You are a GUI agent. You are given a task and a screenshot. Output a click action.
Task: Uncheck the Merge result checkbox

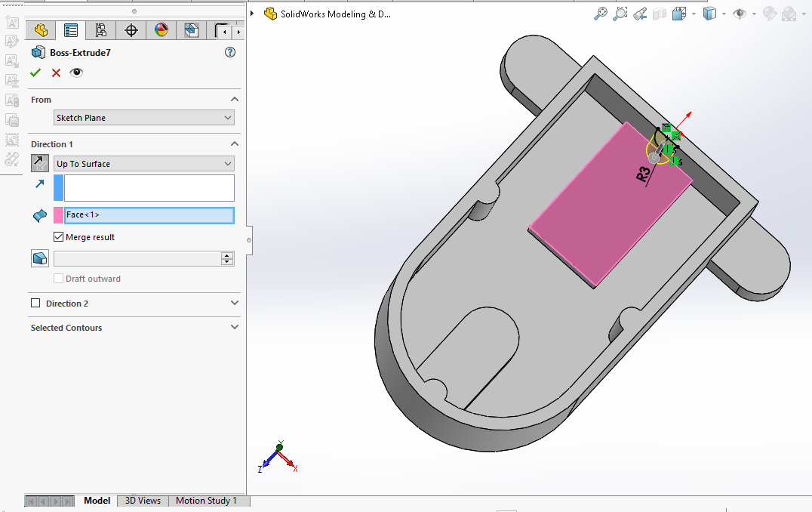tap(59, 237)
